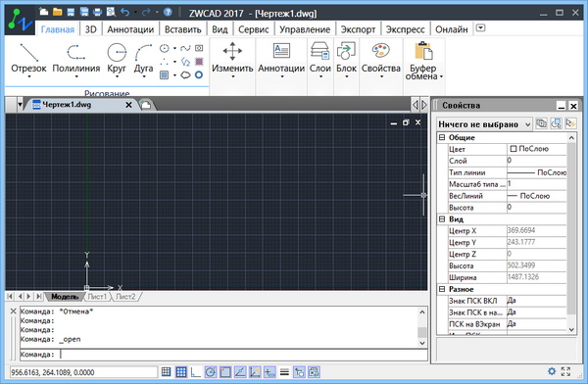Click the Команда command input field

click(x=223, y=355)
